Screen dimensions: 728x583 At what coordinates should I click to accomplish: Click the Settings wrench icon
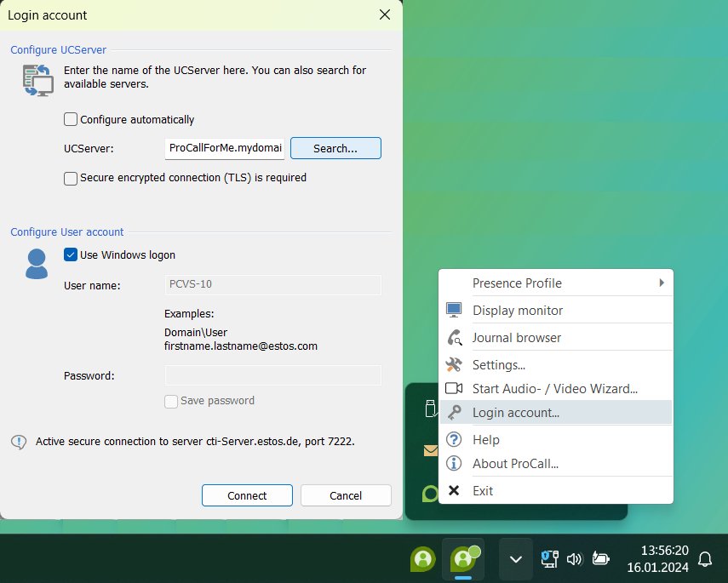coord(454,365)
